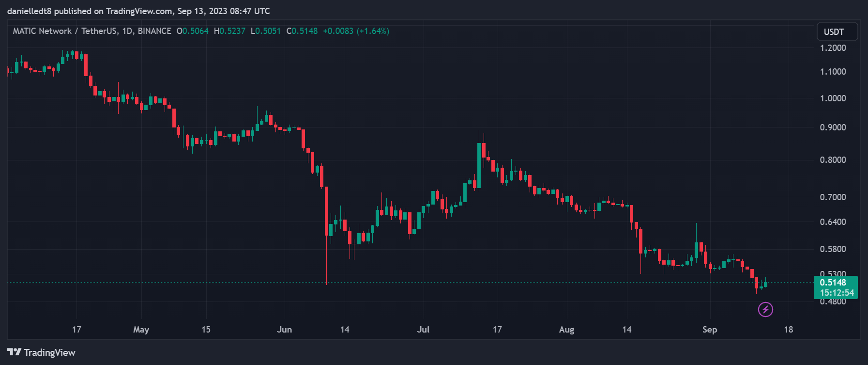Click the Jul label on the time axis

(x=423, y=330)
